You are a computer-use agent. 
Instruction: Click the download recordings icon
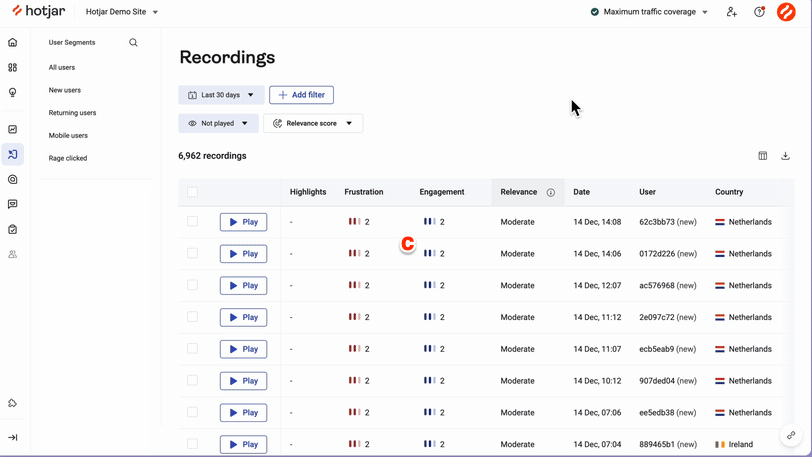point(785,156)
